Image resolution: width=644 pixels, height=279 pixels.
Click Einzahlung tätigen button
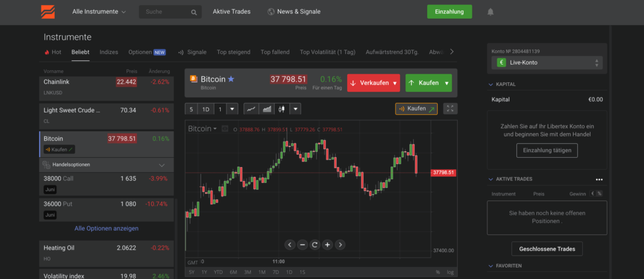pyautogui.click(x=547, y=151)
